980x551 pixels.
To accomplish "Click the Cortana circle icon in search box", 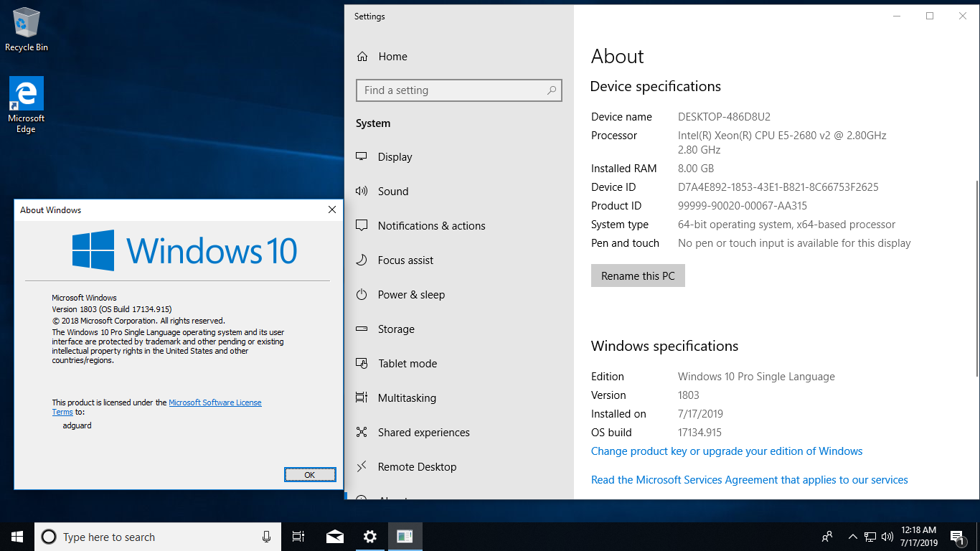I will point(49,537).
